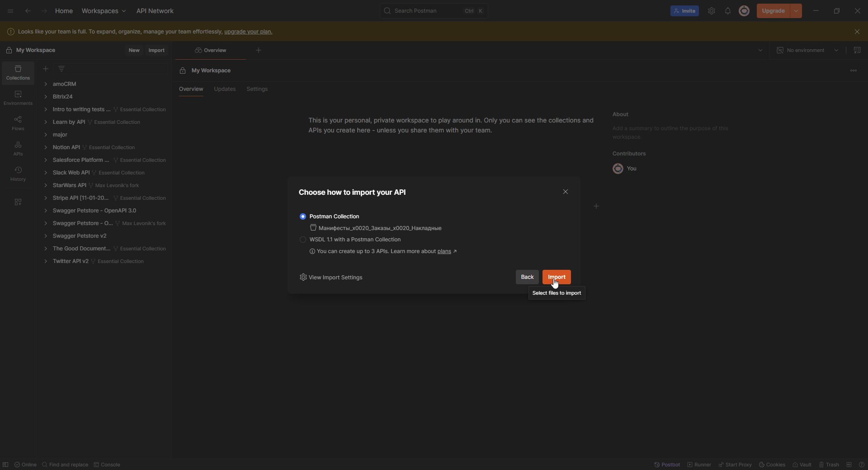The image size is (868, 470).
Task: Expand the Notion API collection
Action: (x=46, y=147)
